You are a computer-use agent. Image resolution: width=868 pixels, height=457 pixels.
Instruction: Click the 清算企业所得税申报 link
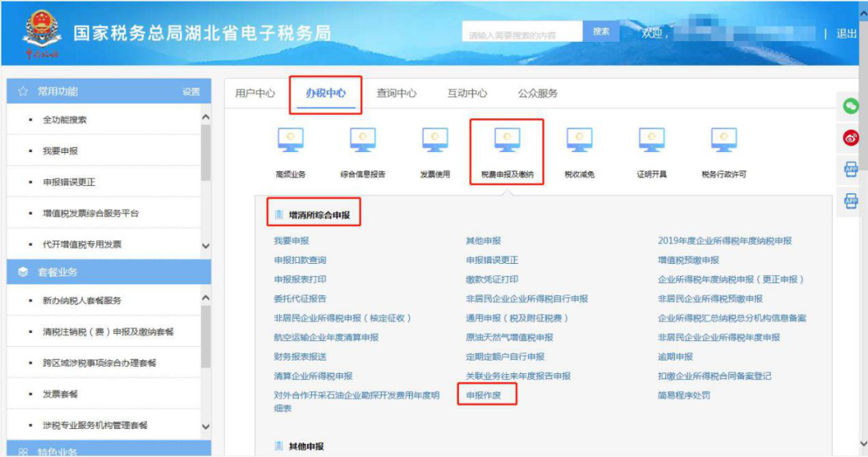[313, 376]
